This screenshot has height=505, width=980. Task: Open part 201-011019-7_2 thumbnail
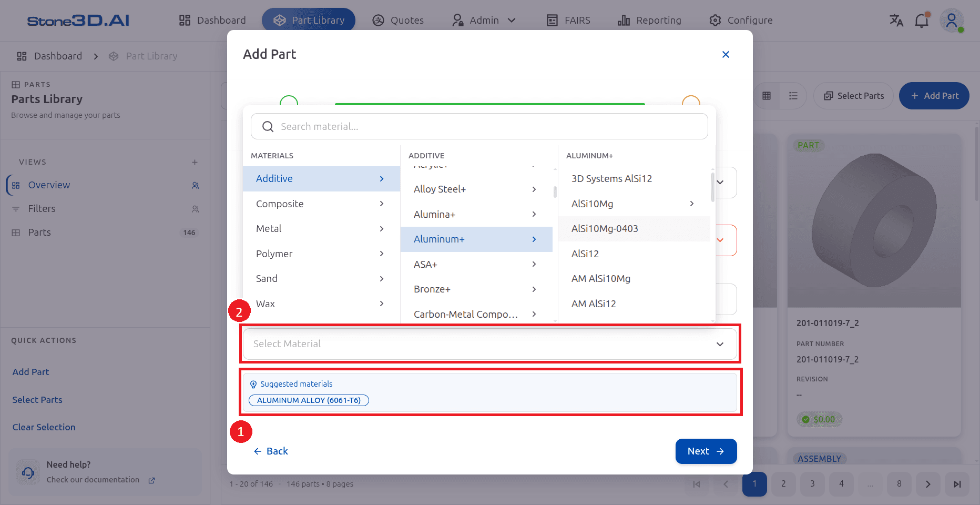pos(874,221)
